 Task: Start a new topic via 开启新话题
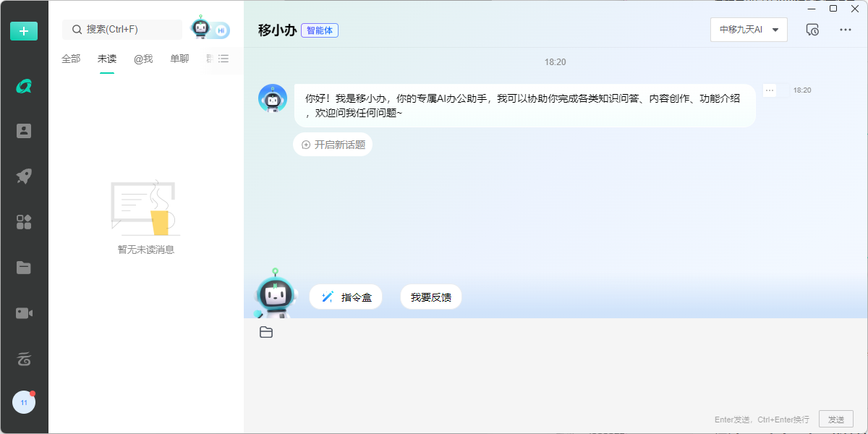(332, 144)
